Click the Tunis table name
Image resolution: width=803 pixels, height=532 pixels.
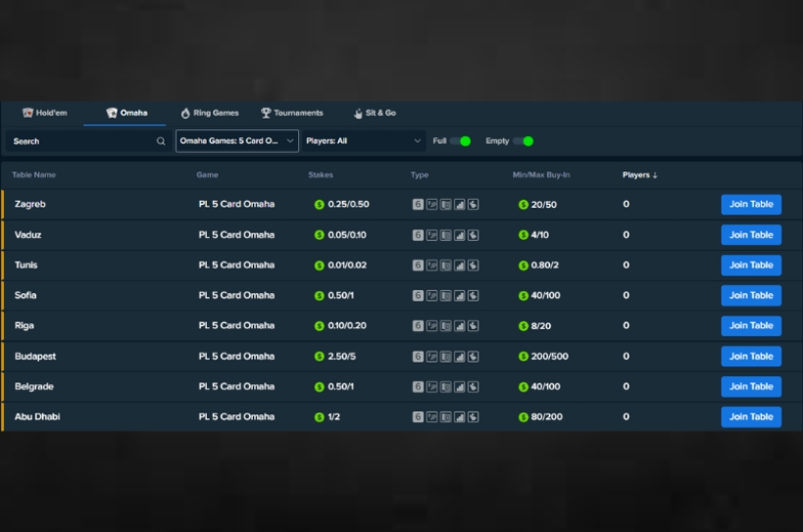pyautogui.click(x=26, y=265)
